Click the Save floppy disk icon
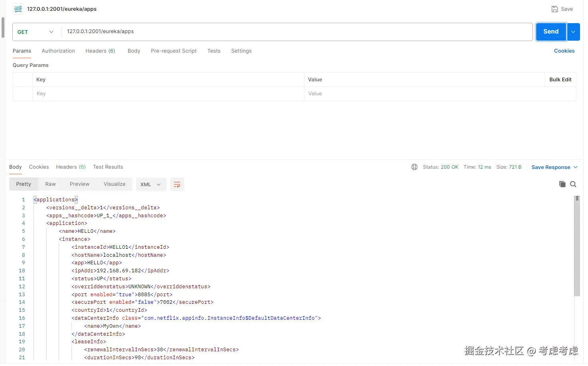The image size is (588, 366). point(554,9)
